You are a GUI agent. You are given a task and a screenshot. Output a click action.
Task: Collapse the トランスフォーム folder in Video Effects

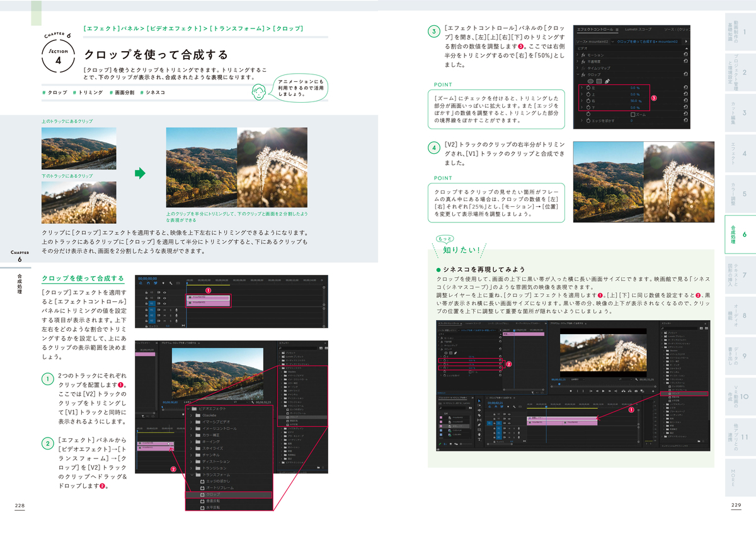(192, 475)
